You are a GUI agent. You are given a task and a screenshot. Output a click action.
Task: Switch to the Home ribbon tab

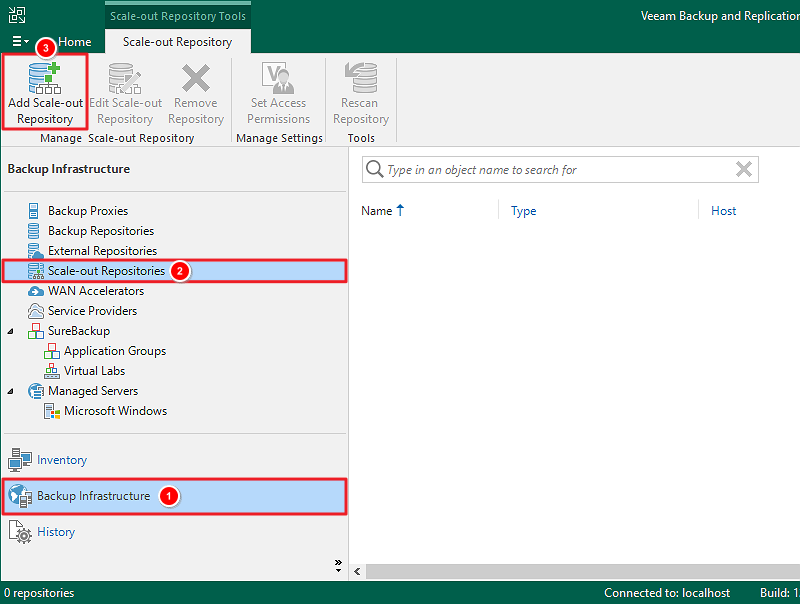[x=74, y=41]
